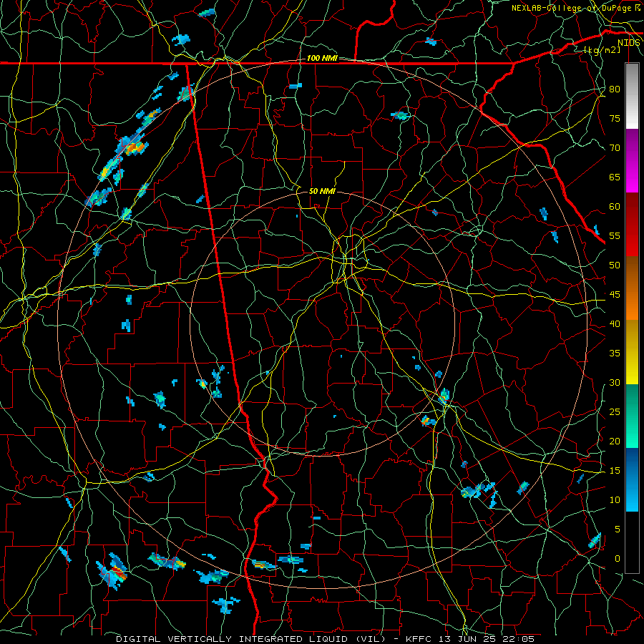Click the 5 value on the scale
This screenshot has height=644, width=644.
coord(618,530)
